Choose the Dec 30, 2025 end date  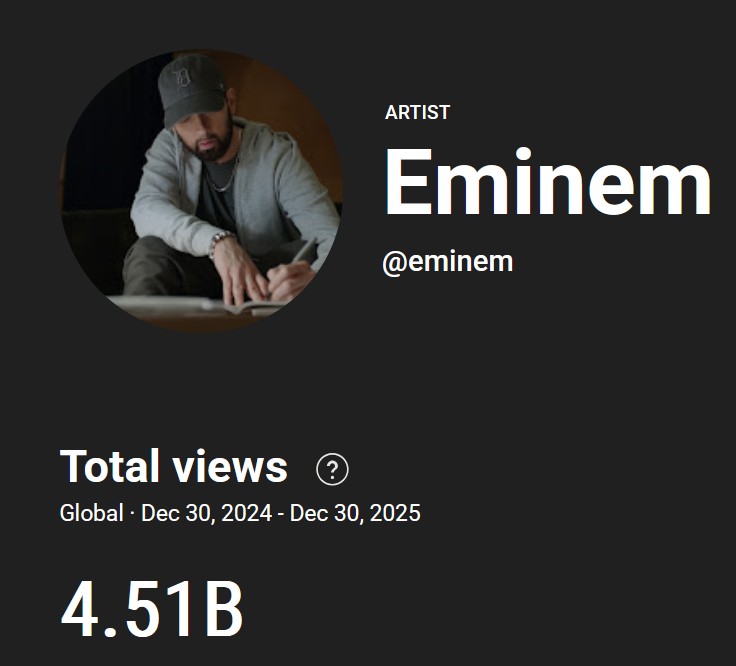[x=355, y=514]
